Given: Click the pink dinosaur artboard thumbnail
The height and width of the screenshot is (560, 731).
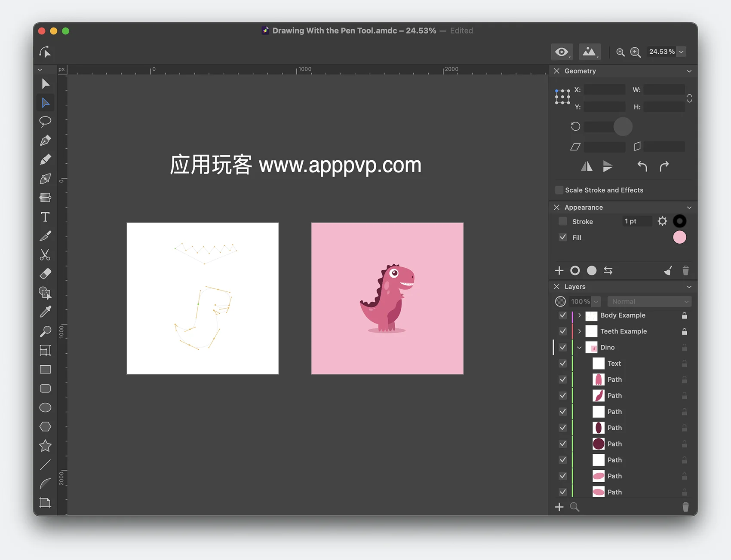Looking at the screenshot, I should pos(387,298).
